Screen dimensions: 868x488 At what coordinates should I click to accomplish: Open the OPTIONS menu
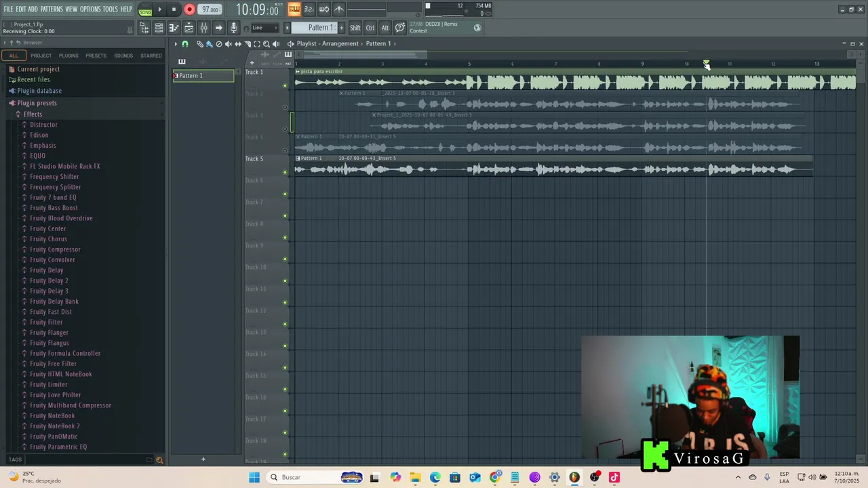click(90, 9)
